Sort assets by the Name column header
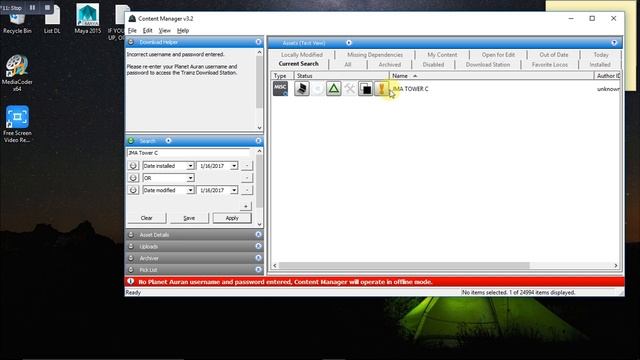Screen dimensions: 640x360 coord(491,76)
